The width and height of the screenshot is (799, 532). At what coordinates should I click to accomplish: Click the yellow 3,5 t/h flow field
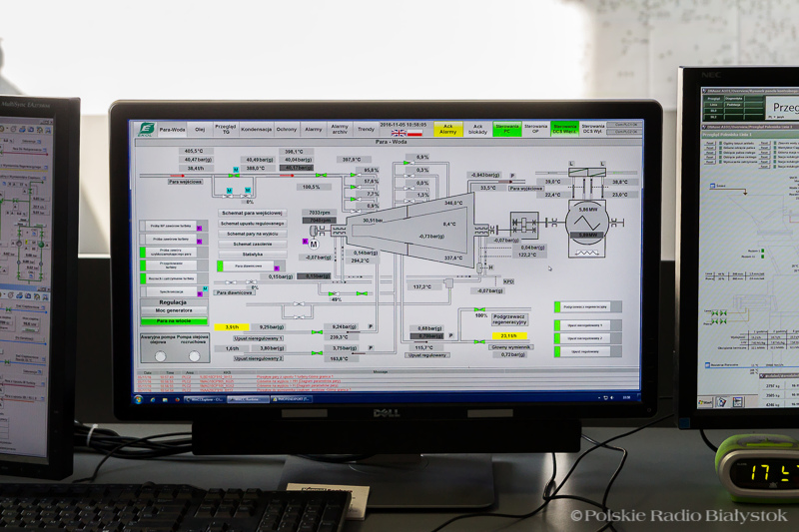[x=232, y=327]
